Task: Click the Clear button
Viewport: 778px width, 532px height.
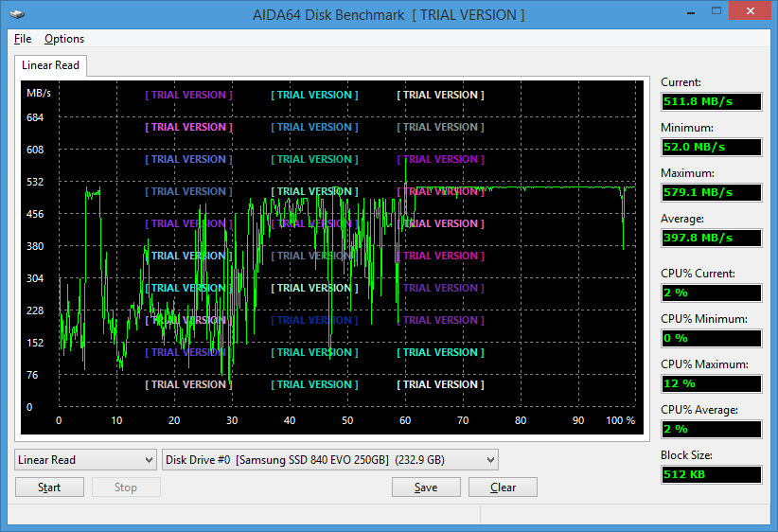Action: 503,488
